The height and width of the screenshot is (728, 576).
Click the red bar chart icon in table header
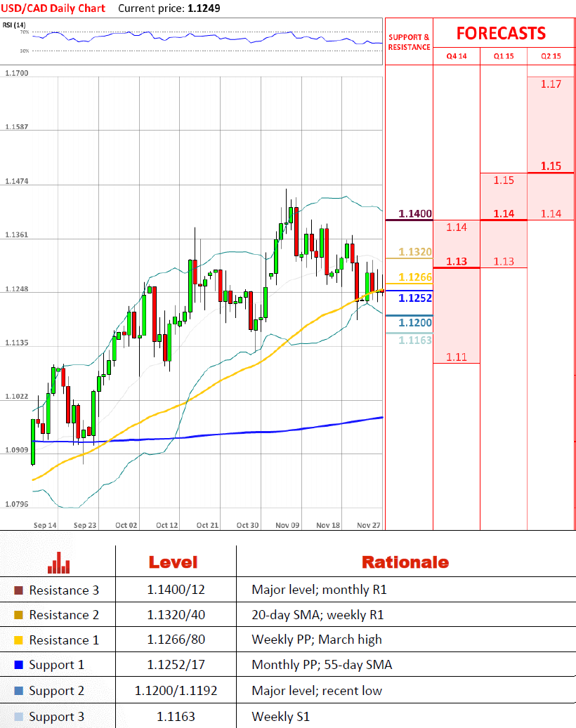[x=58, y=563]
